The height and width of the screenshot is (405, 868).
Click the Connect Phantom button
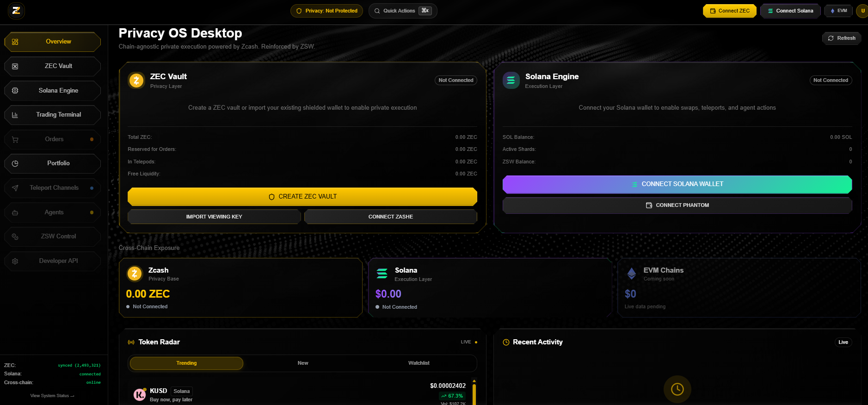(677, 205)
